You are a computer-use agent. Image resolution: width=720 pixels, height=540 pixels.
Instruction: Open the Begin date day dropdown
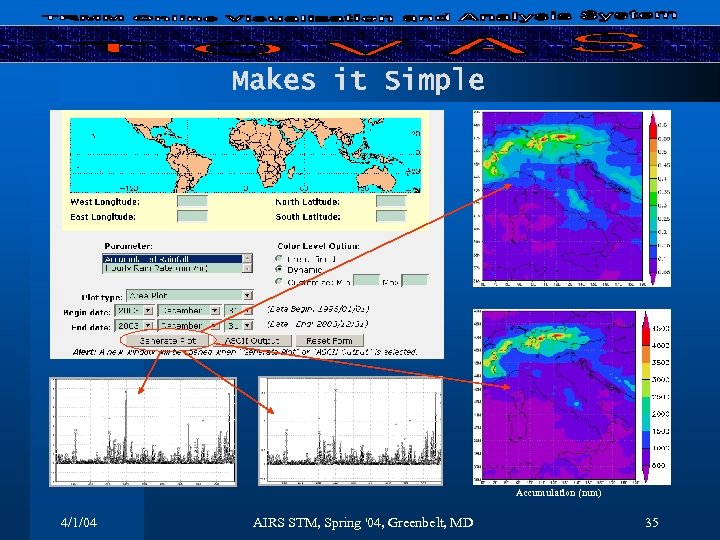click(x=238, y=310)
